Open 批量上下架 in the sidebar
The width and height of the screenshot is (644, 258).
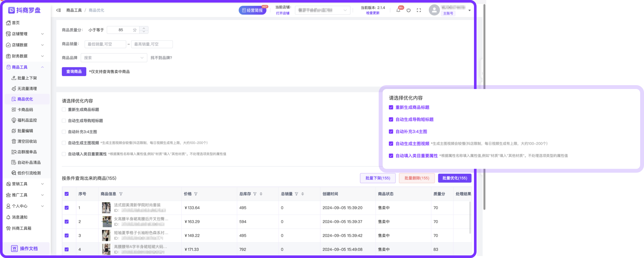[27, 78]
